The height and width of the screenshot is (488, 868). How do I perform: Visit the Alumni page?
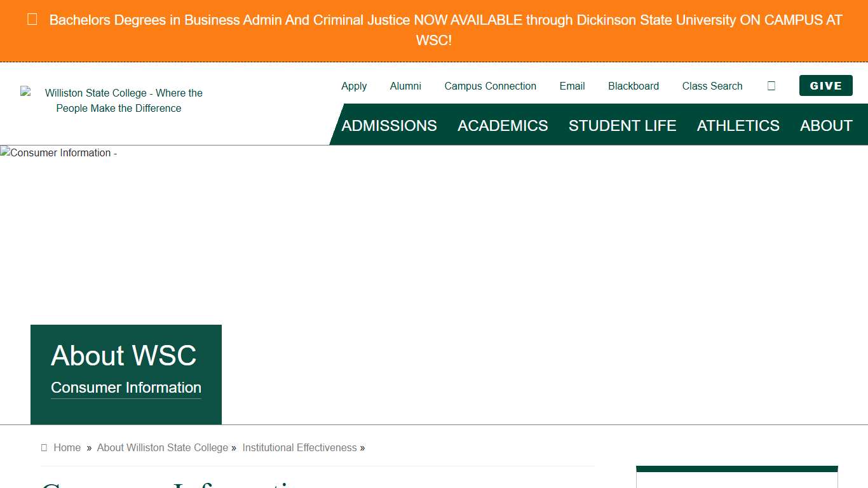tap(405, 86)
